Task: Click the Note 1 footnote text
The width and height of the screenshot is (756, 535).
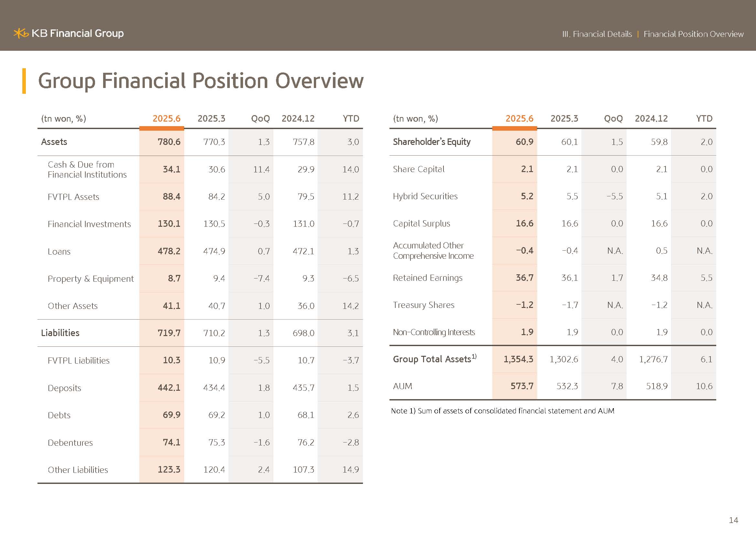Action: pyautogui.click(x=502, y=411)
